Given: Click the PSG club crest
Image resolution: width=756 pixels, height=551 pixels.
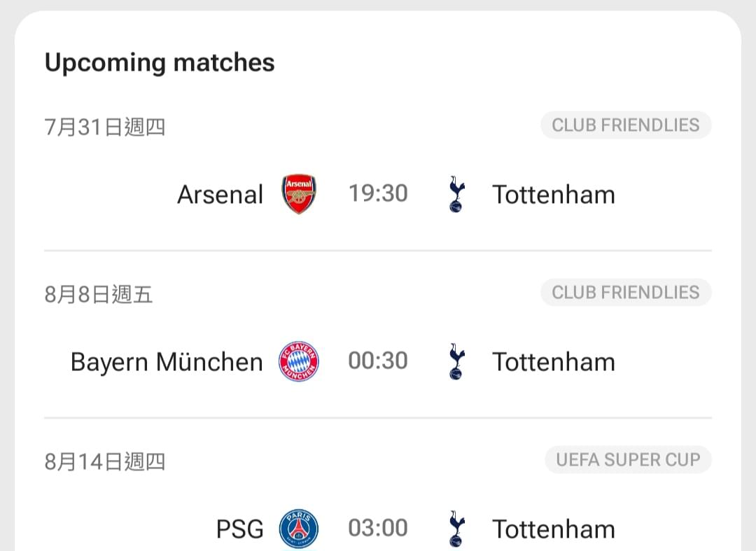Looking at the screenshot, I should (299, 529).
